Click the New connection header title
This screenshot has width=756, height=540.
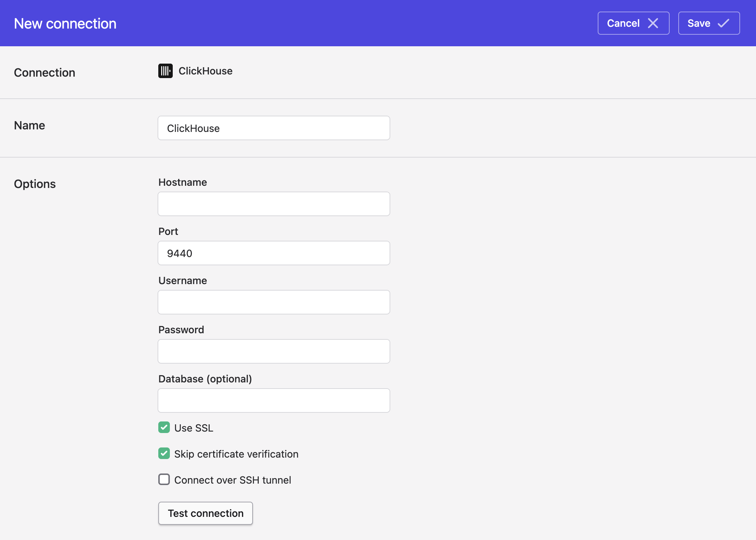65,23
